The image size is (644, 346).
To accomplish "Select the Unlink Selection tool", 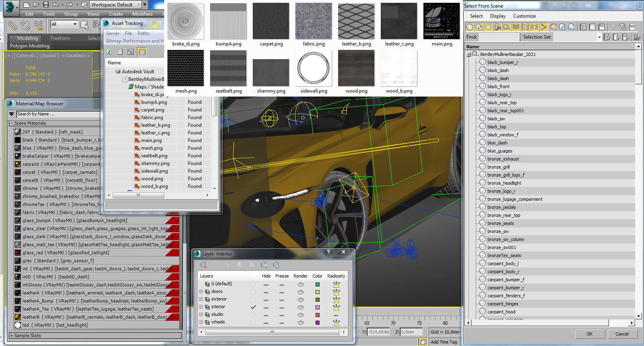I will click(x=26, y=25).
